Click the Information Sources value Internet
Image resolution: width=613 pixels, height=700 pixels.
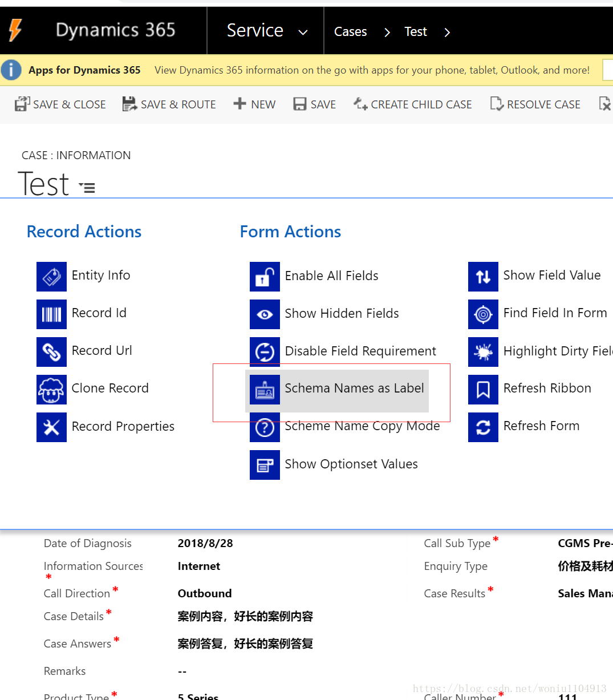(199, 566)
